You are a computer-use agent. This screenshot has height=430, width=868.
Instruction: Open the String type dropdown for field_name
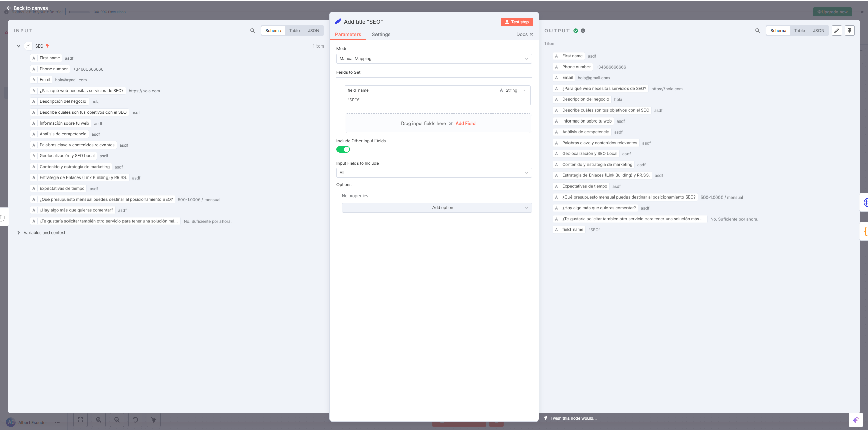(x=514, y=90)
